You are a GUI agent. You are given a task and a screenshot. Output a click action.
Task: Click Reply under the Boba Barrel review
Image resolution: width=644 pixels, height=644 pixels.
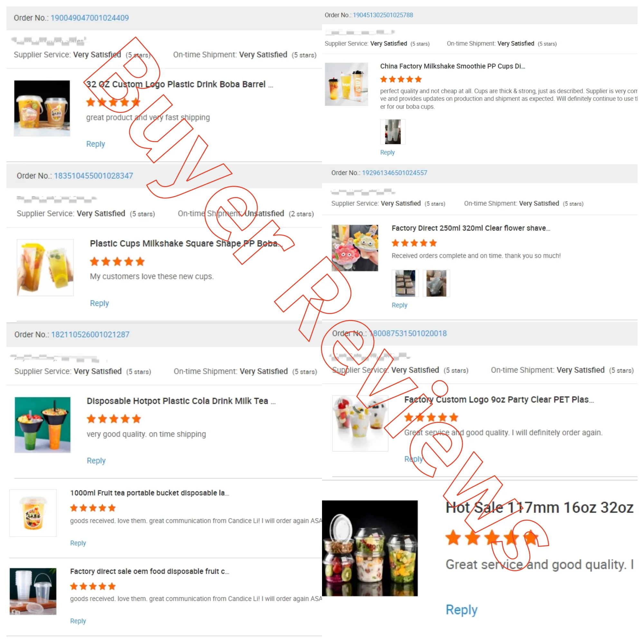tap(96, 144)
